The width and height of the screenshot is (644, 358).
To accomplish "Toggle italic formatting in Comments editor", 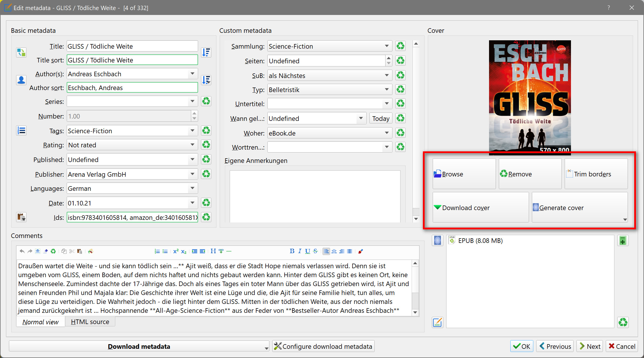I will click(300, 251).
